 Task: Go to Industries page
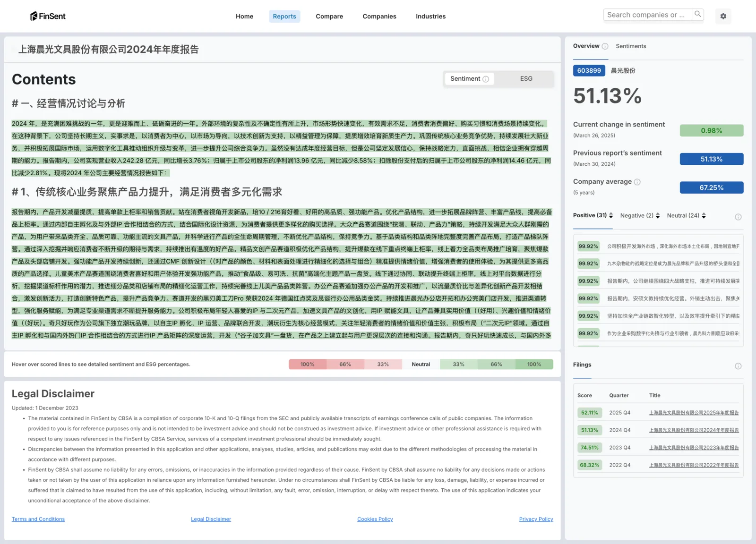pyautogui.click(x=430, y=16)
